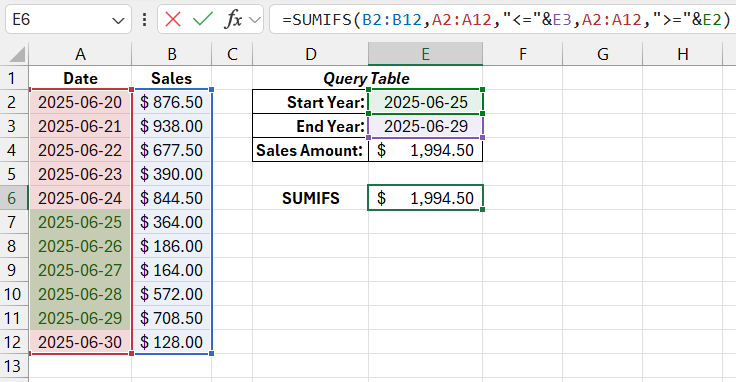Click the SUMIFS label cell
This screenshot has height=382, width=736.
(x=310, y=198)
